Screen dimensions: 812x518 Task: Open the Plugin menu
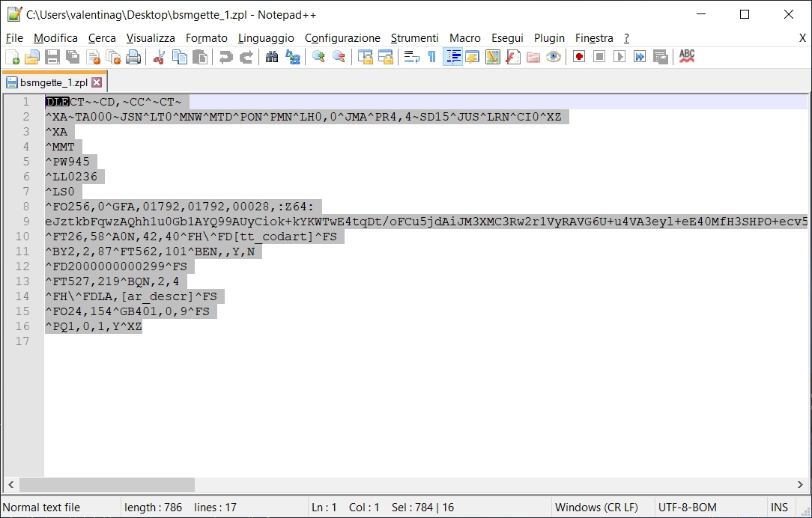(x=549, y=37)
